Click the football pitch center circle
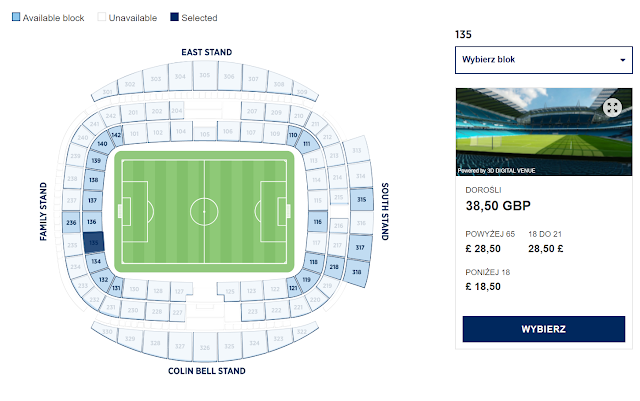The image size is (640, 401). point(204,211)
